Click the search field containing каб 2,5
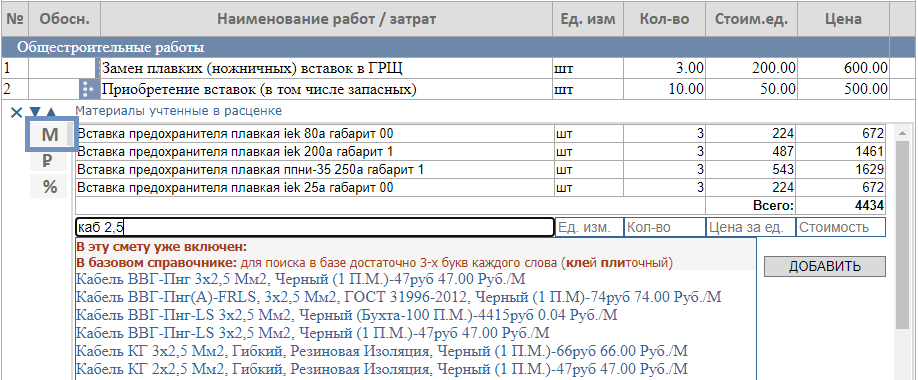The height and width of the screenshot is (380, 918). click(314, 227)
